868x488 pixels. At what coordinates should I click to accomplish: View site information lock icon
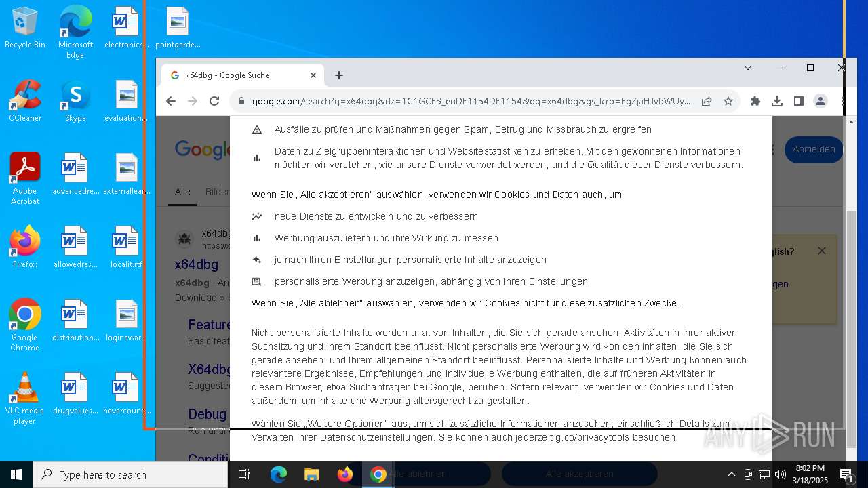click(x=241, y=101)
